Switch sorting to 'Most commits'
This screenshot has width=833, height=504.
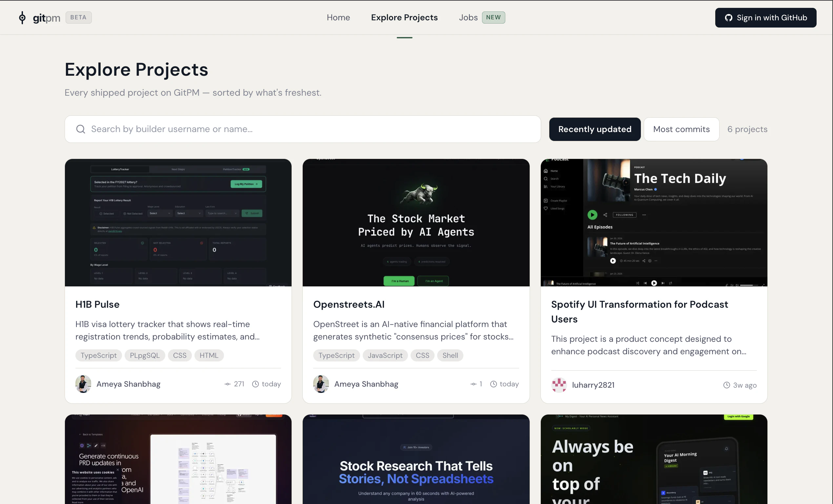pyautogui.click(x=681, y=129)
